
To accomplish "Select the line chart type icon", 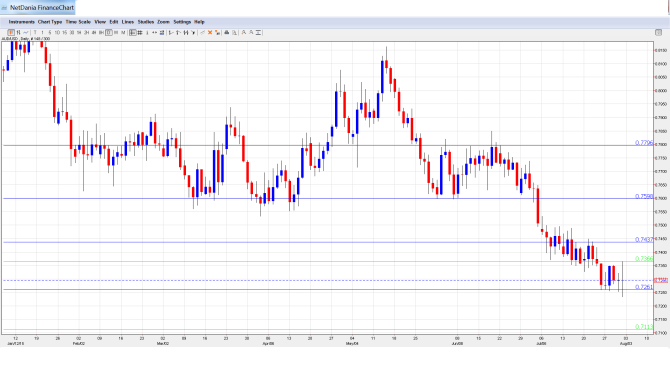I will [26, 32].
